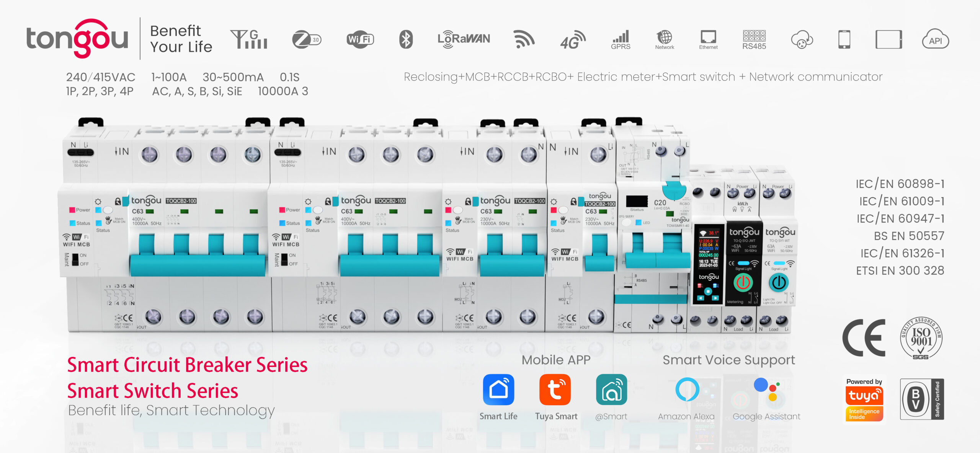Click the 'Google Assistant' caption

766,417
